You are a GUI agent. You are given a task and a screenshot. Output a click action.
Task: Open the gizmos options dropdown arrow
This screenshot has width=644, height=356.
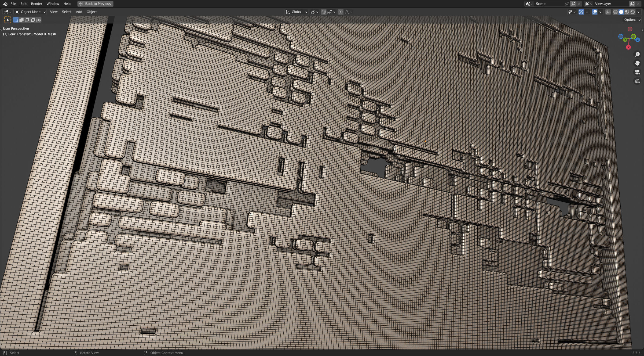pyautogui.click(x=587, y=12)
